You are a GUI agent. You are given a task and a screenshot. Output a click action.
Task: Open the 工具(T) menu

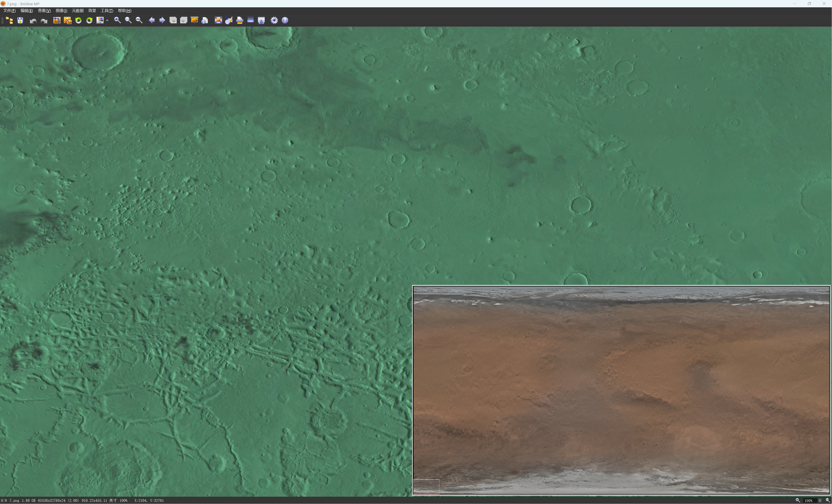coord(107,11)
